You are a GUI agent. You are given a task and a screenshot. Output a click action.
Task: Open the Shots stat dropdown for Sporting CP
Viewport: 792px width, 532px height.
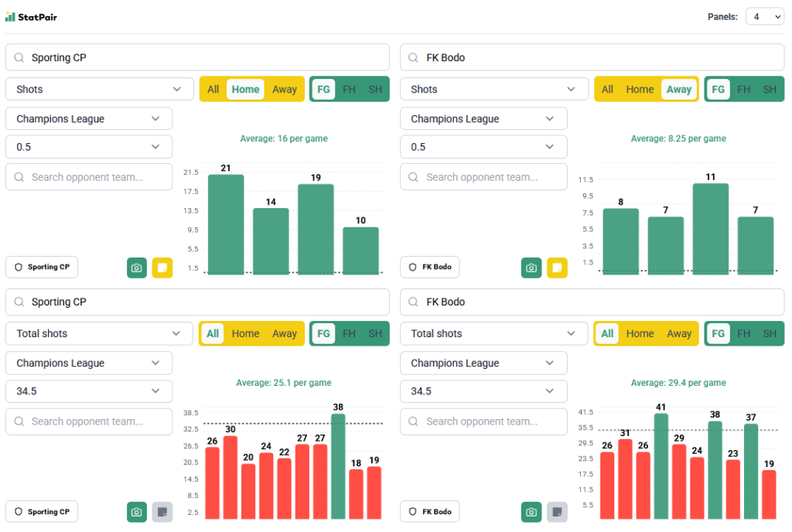[99, 90]
